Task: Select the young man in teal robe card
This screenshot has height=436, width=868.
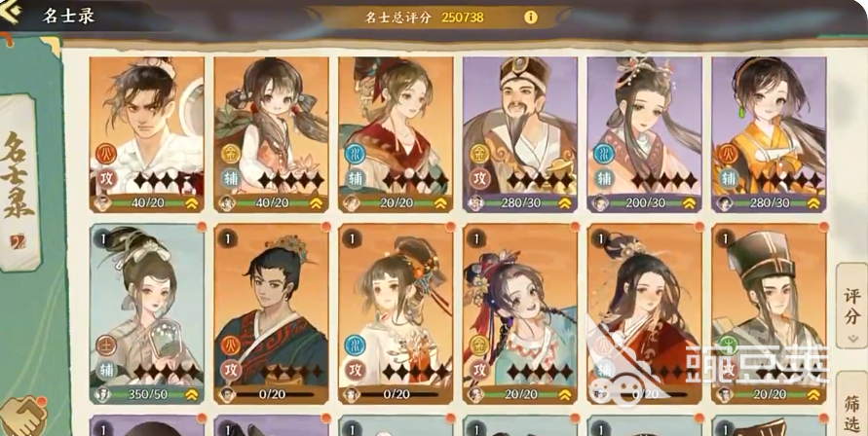Action: click(x=271, y=313)
